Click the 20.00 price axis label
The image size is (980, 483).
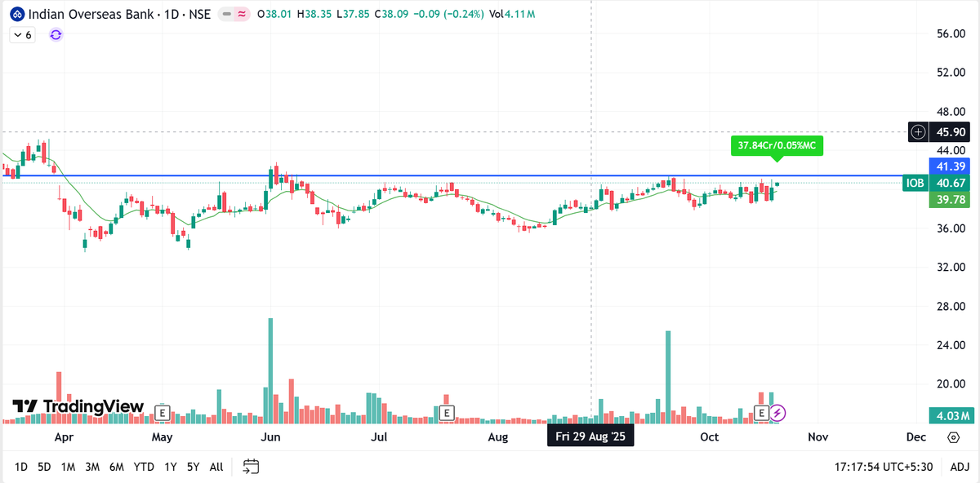pyautogui.click(x=952, y=384)
